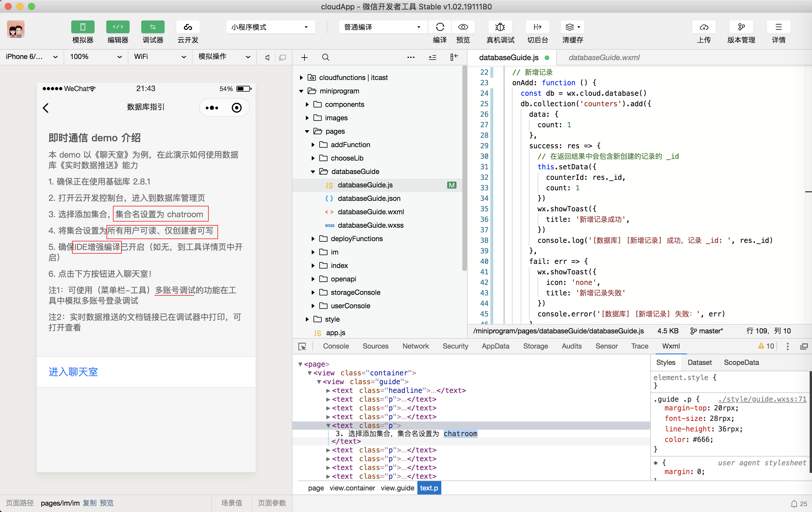The width and height of the screenshot is (812, 512).
Task: Open the iPhone 6 device dropdown
Action: (x=31, y=57)
